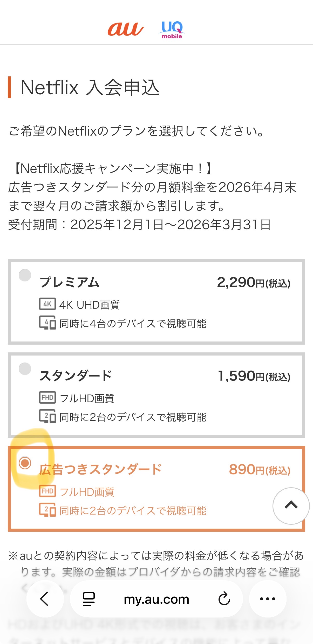The height and width of the screenshot is (644, 313).
Task: Click the Standard plan FHD icon
Action: tap(47, 397)
